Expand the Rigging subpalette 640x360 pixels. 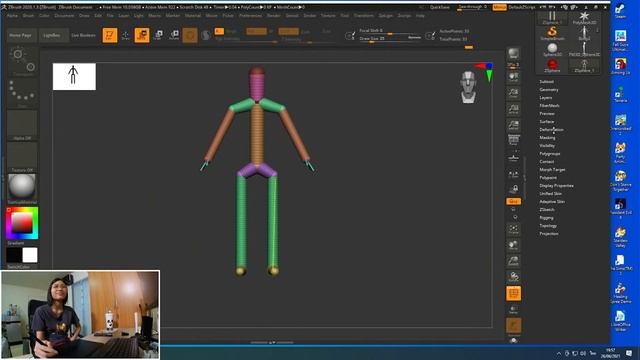click(547, 218)
